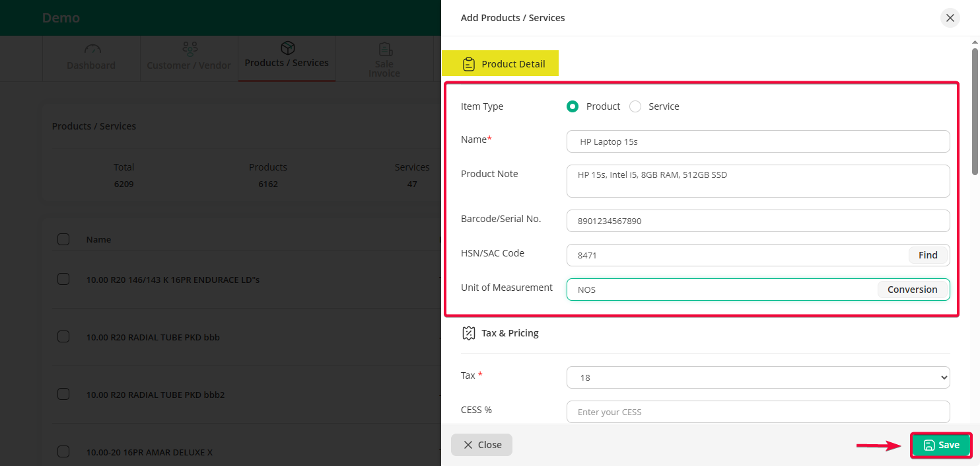Click the Dashboard gauge icon

coord(92,49)
